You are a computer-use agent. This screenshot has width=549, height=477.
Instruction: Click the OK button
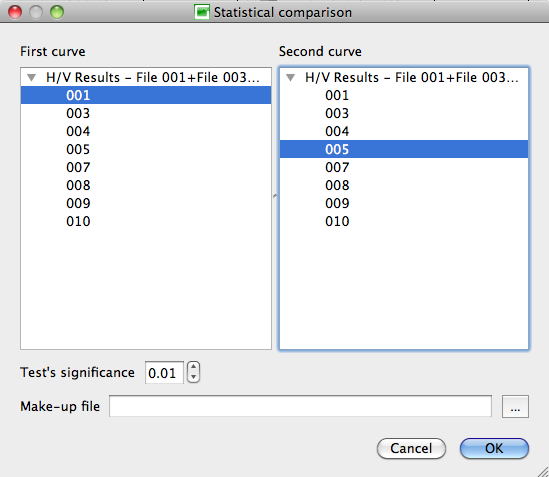tap(494, 448)
